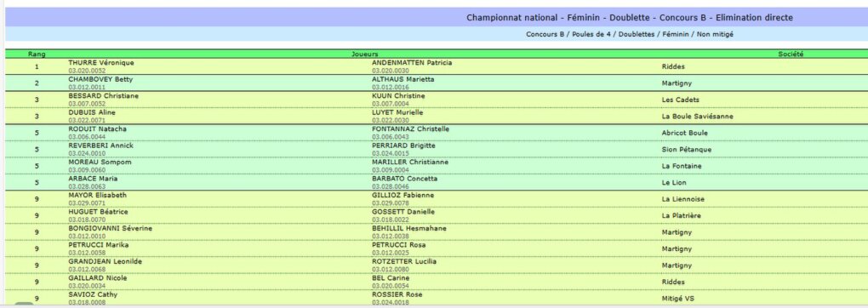Select player ANDENMATTEN Patricia

(x=412, y=63)
